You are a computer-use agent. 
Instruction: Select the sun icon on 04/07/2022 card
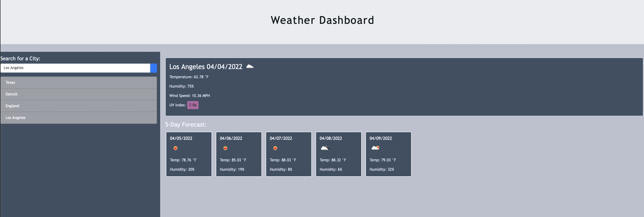click(276, 148)
